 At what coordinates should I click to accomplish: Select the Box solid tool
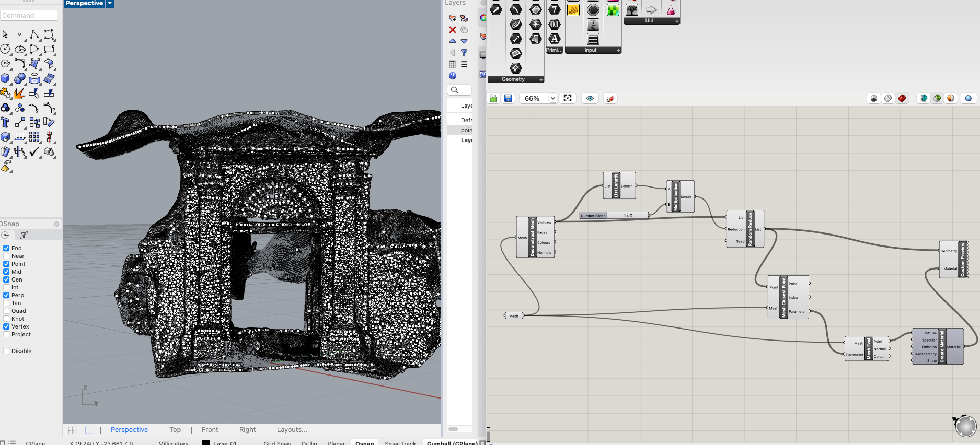tap(5, 78)
